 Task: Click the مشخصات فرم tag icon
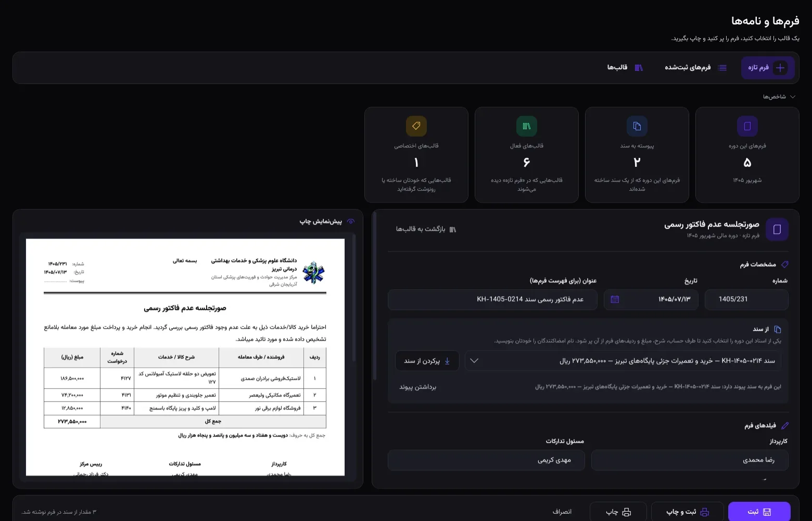point(785,265)
